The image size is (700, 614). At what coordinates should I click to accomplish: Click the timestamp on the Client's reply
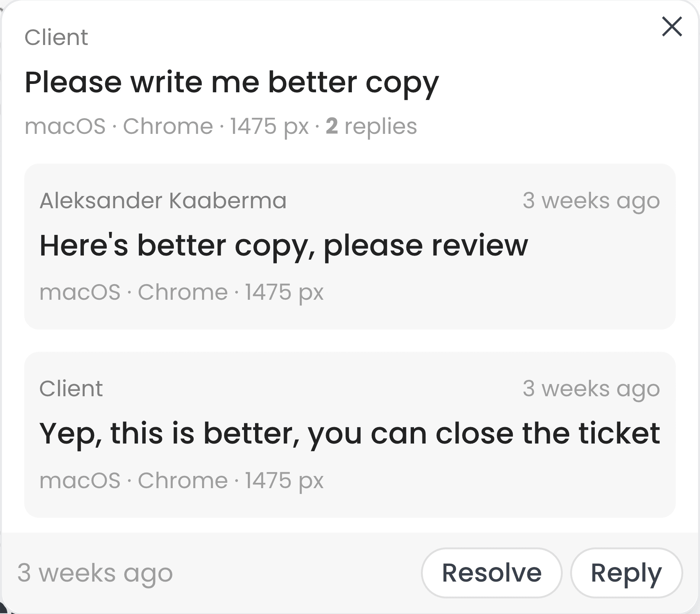pos(591,389)
